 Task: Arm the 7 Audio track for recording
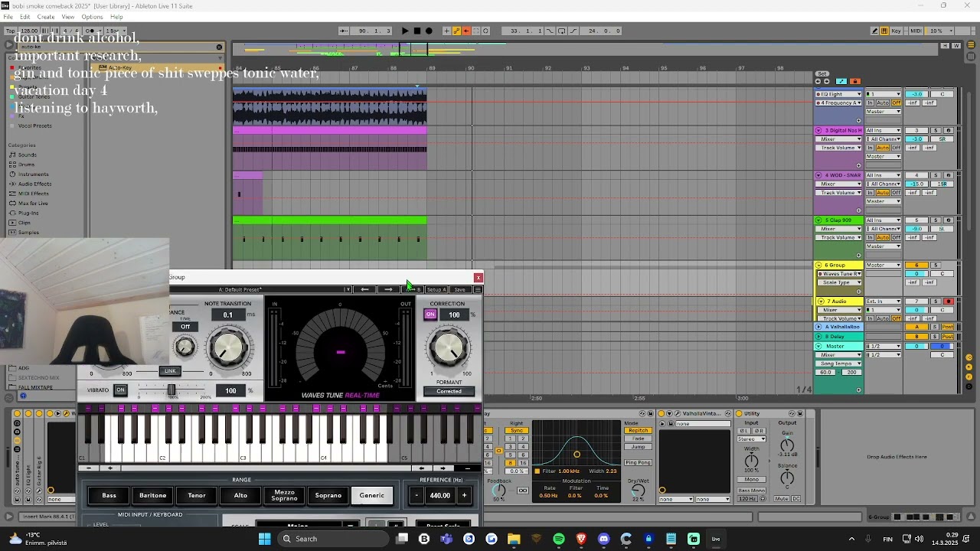coord(949,302)
